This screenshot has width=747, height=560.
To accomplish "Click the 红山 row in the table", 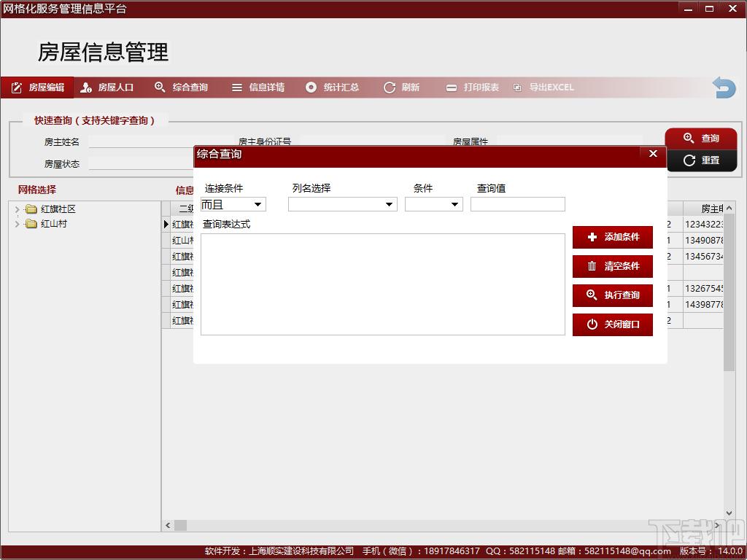I will click(x=182, y=241).
